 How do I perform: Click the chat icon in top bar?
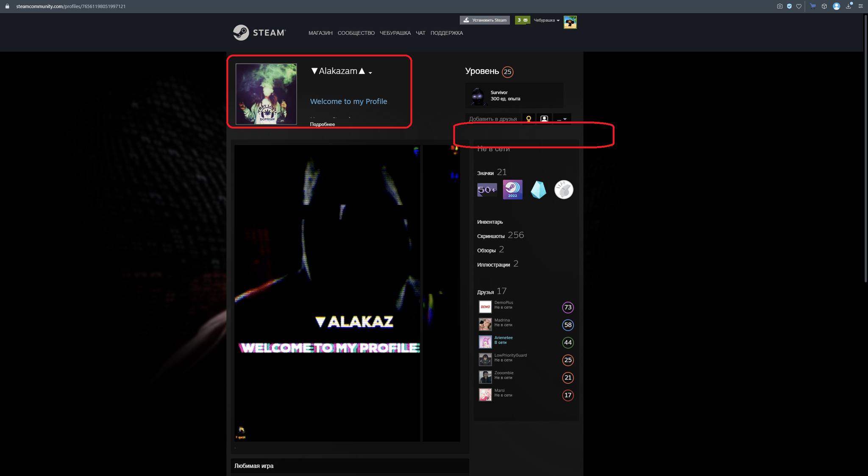[x=420, y=33]
